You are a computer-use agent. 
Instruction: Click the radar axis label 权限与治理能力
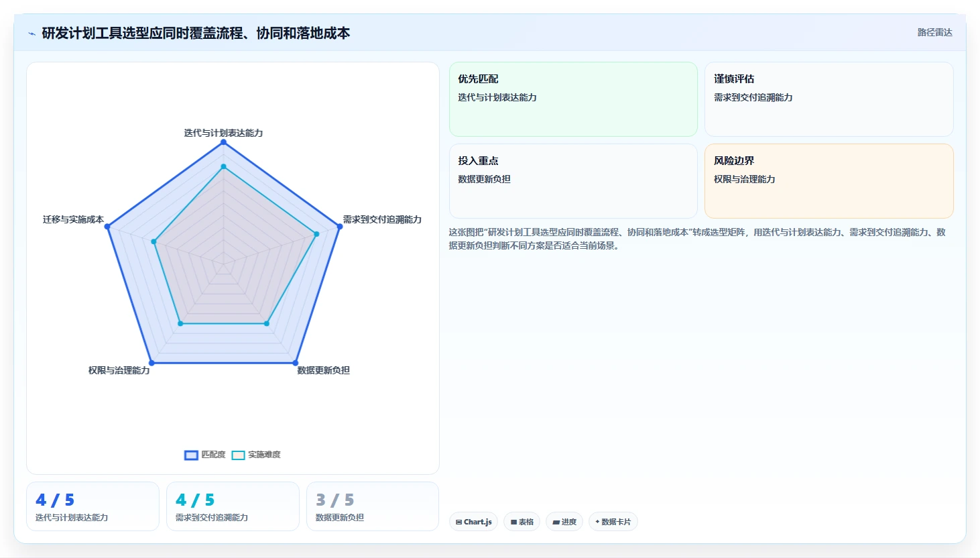pos(119,370)
